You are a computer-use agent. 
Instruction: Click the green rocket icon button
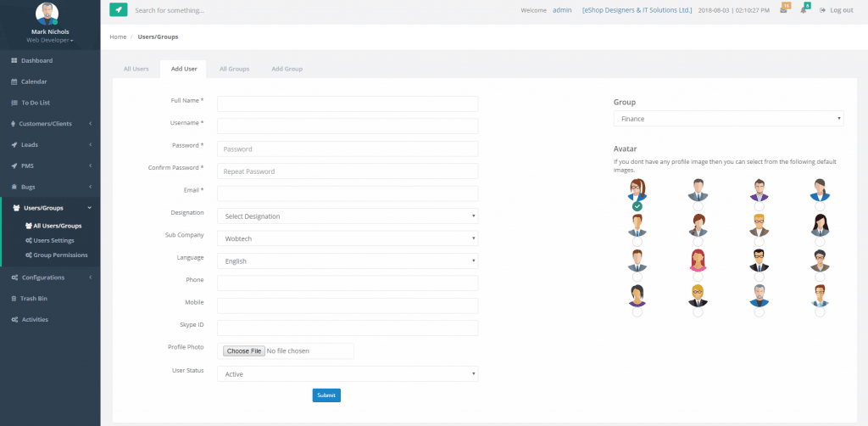pyautogui.click(x=119, y=10)
